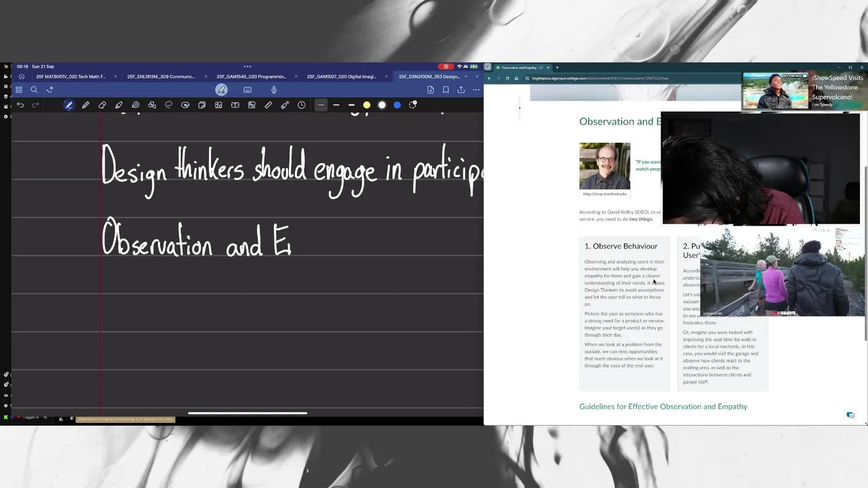Image resolution: width=868 pixels, height=488 pixels.
Task: Add a new page to notebook
Action: [x=431, y=89]
